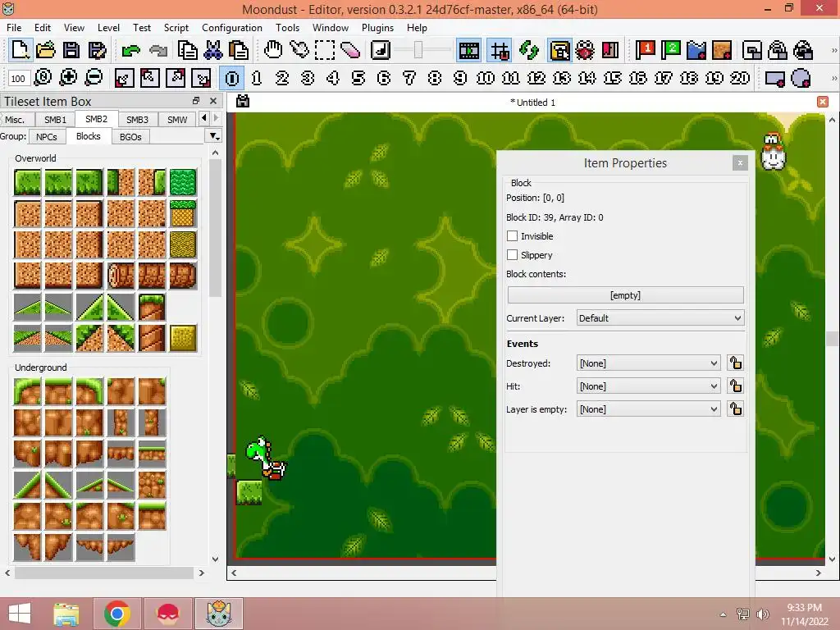Click the red debugger bug icon

[585, 51]
